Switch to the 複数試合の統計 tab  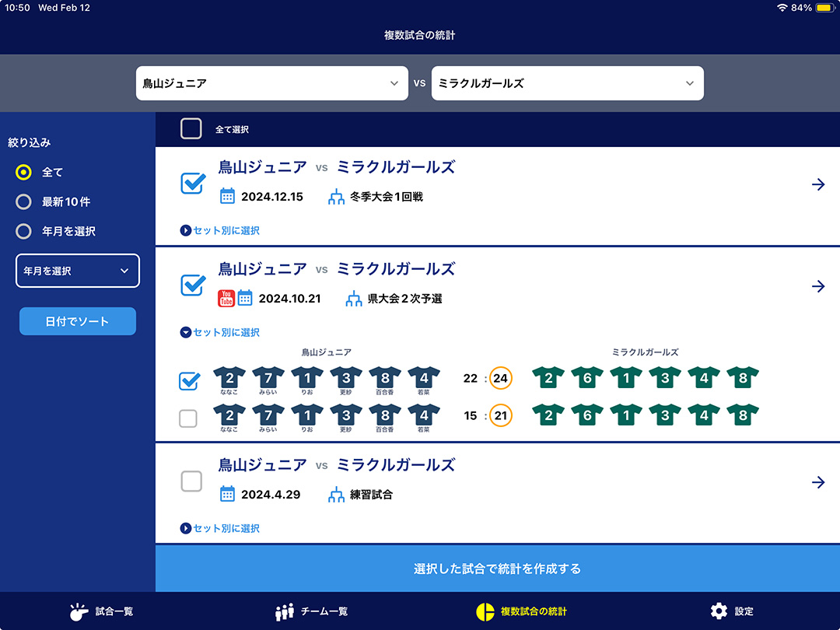(521, 611)
